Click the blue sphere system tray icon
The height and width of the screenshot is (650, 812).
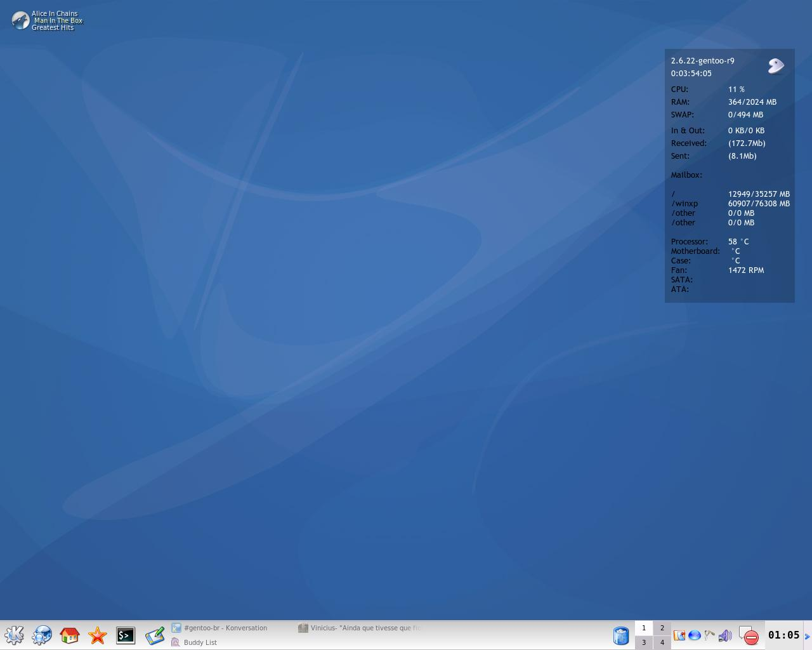(695, 635)
